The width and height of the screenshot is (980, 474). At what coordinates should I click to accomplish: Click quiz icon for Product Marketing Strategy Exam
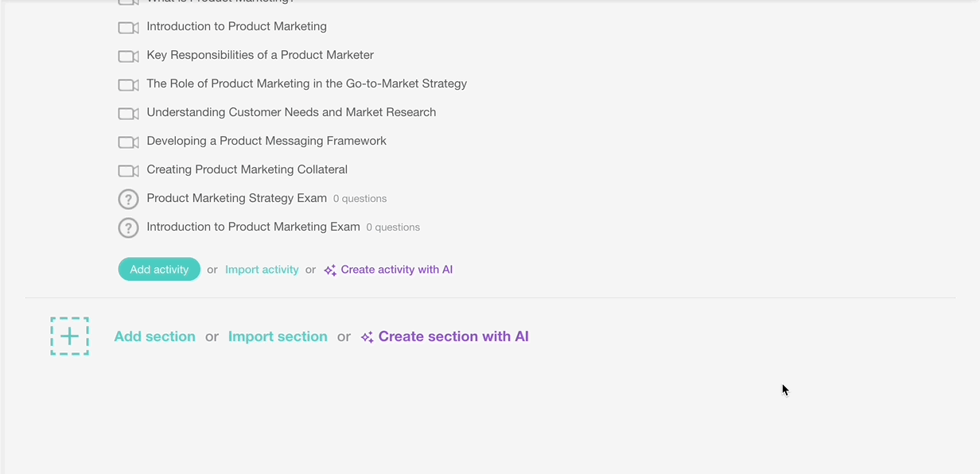128,199
